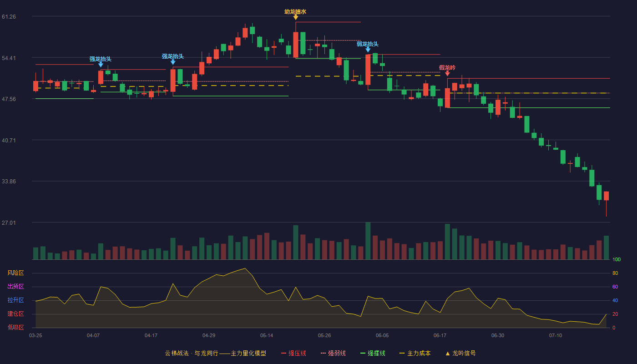637x364 pixels.
Task: Click the 低吸区 zone label
Action: point(15,327)
